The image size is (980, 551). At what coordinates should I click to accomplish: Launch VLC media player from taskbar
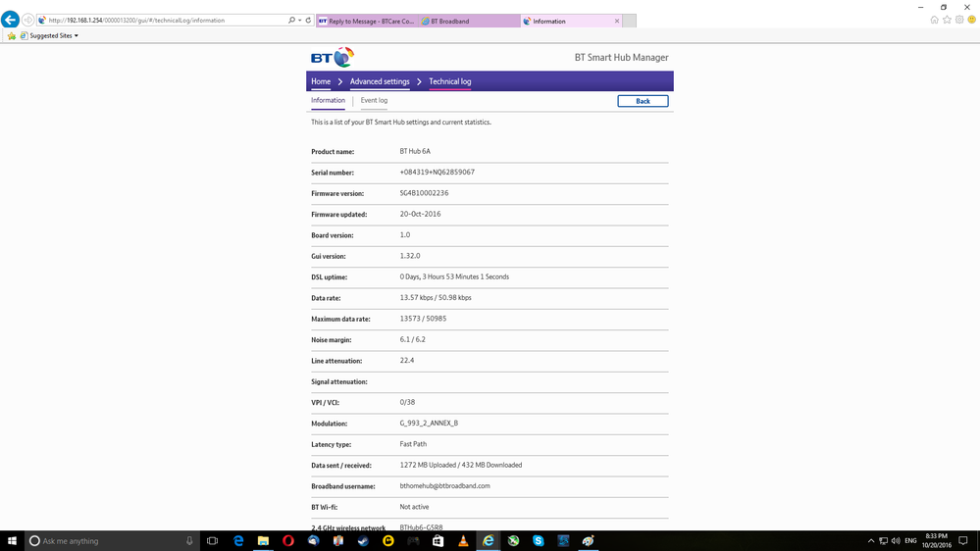(463, 541)
